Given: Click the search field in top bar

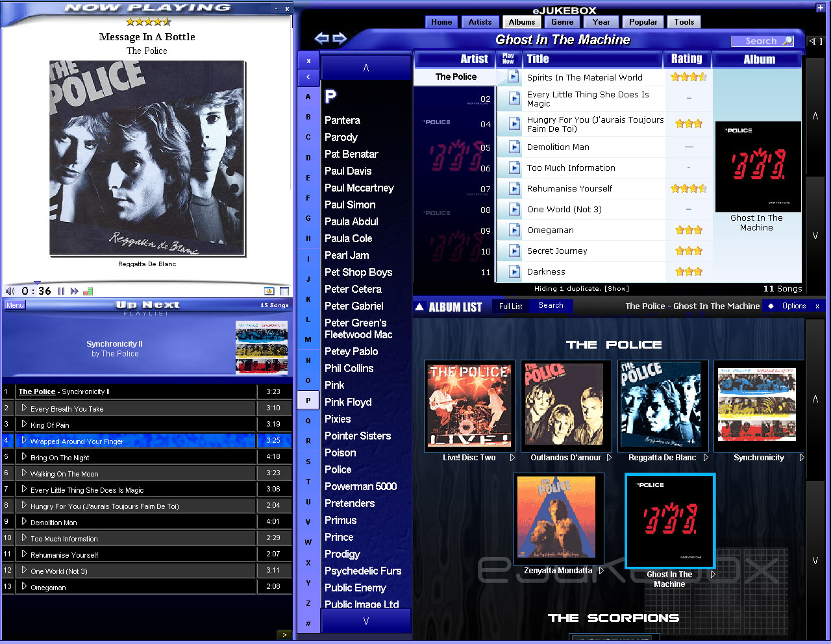Looking at the screenshot, I should (x=762, y=41).
